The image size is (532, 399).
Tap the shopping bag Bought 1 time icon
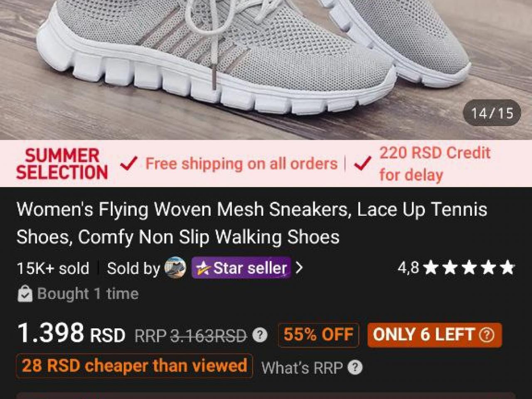pos(25,294)
